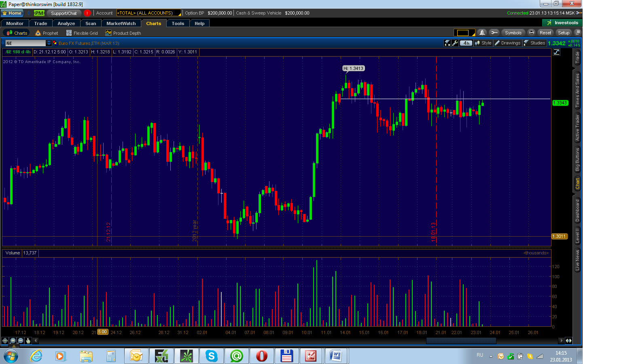Toggle the Live News side panel

click(x=577, y=260)
